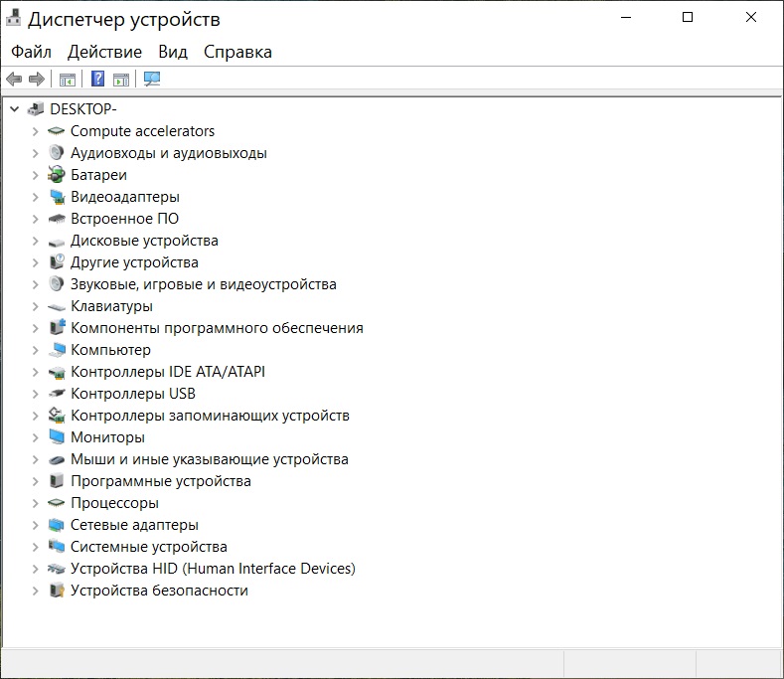Collapse the DESKTOP- root node
This screenshot has width=784, height=679.
coord(15,108)
